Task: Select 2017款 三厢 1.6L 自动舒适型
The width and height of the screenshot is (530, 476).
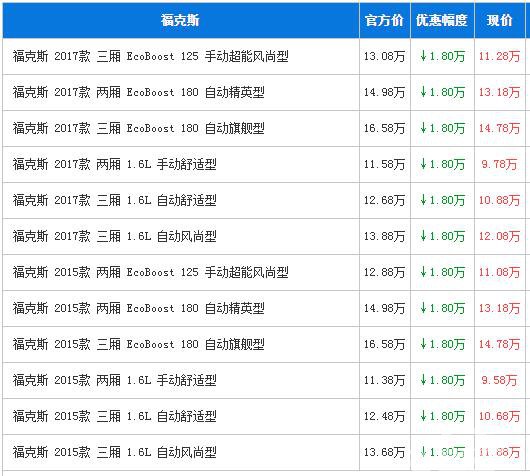Action: click(x=115, y=200)
